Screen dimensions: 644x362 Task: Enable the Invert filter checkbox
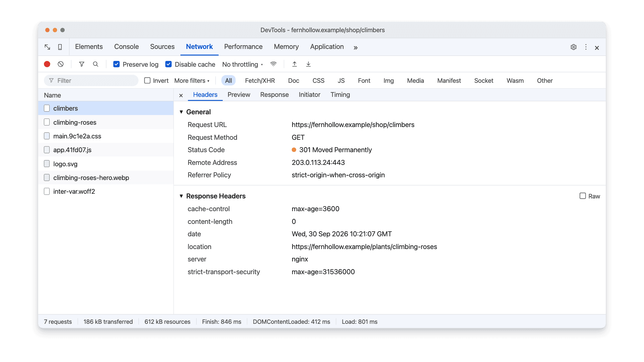click(147, 80)
